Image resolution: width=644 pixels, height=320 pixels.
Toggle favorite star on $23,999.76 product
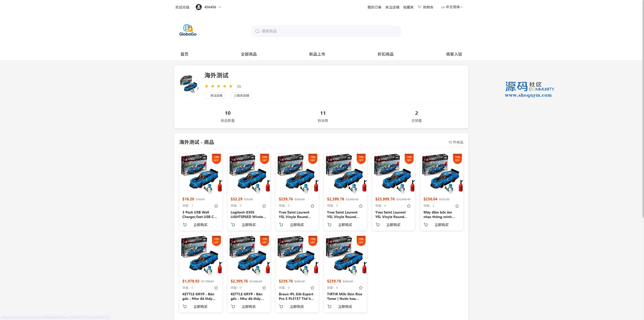pyautogui.click(x=409, y=206)
